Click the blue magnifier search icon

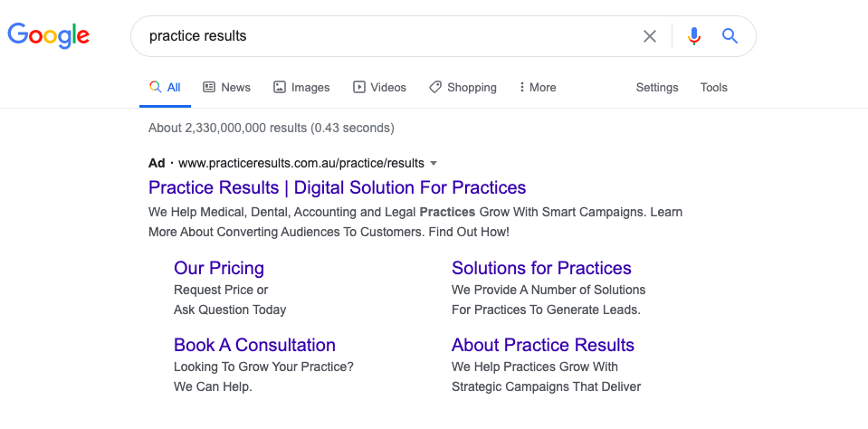point(730,36)
